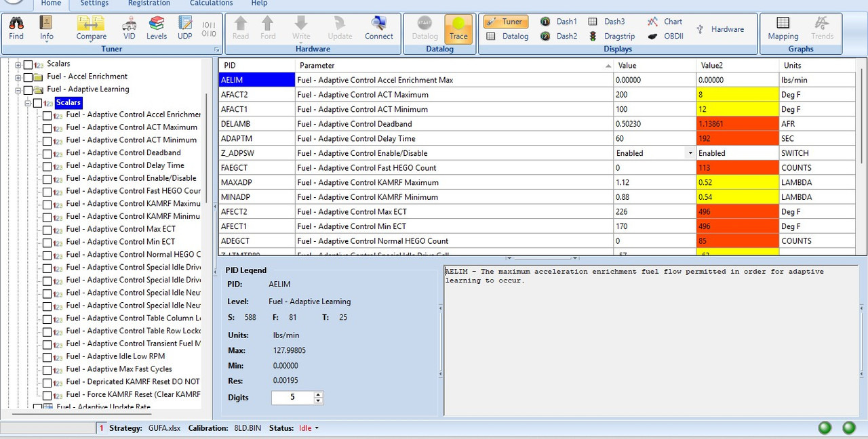Tick the Adaptive Idle Low RPM checkbox
868x439 pixels.
(x=47, y=358)
